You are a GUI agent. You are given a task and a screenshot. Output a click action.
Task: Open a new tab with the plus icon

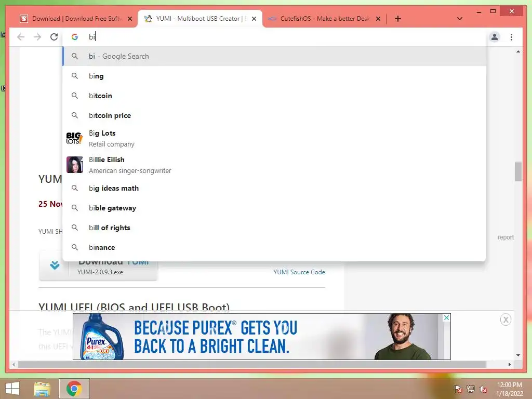point(398,19)
